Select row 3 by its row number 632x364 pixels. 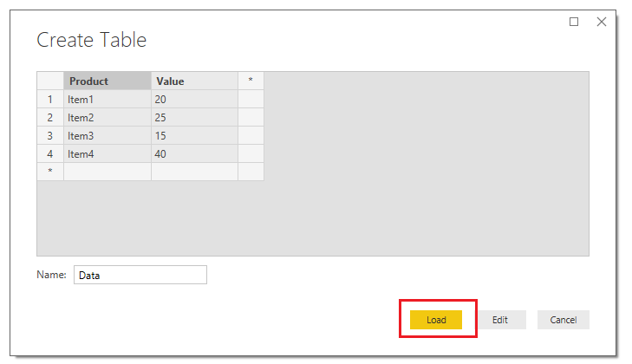pyautogui.click(x=50, y=135)
